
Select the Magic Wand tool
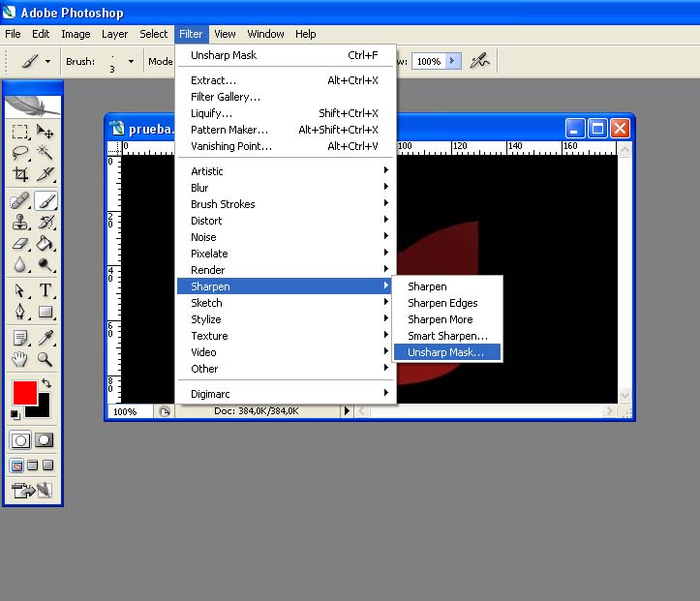[x=46, y=153]
